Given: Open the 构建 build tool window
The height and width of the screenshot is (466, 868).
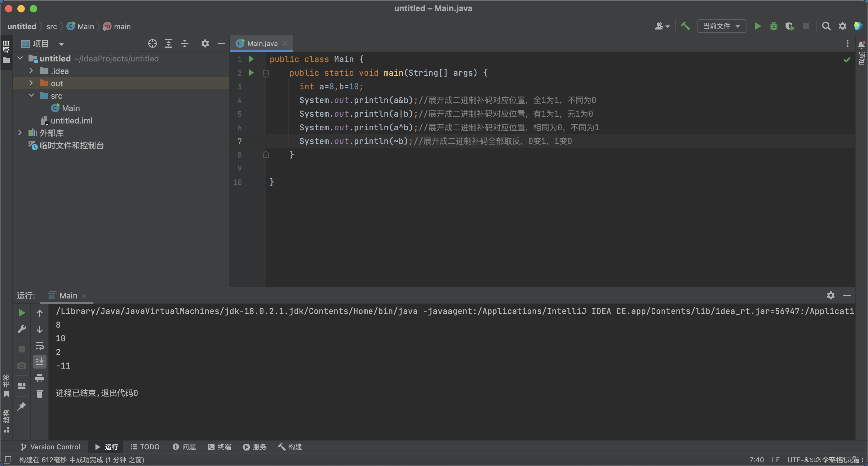Looking at the screenshot, I should pos(290,447).
